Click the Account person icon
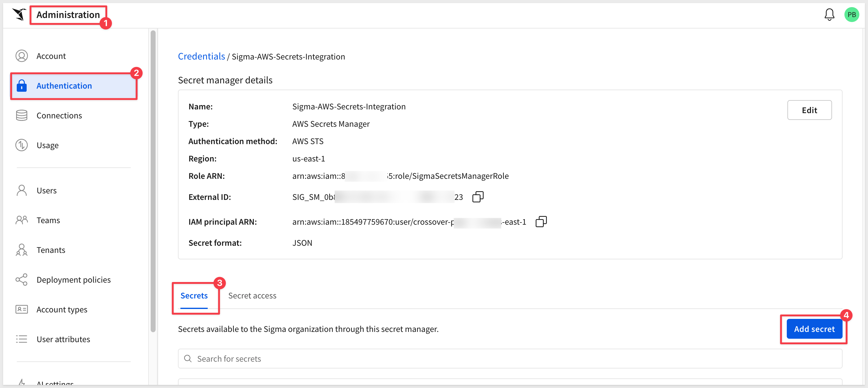The height and width of the screenshot is (388, 868). [x=22, y=56]
